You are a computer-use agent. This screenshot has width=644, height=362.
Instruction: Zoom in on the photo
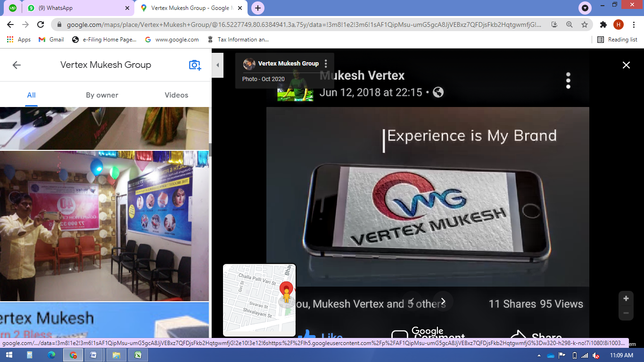click(x=626, y=298)
